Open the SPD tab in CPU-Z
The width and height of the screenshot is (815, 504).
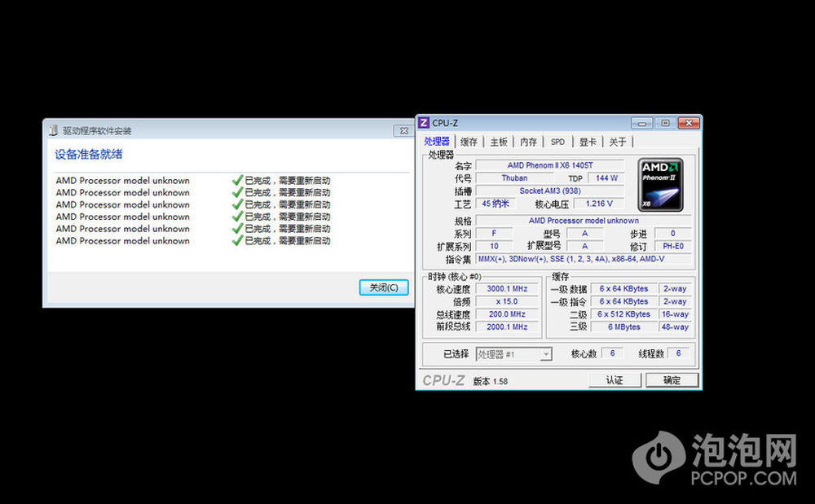[557, 142]
